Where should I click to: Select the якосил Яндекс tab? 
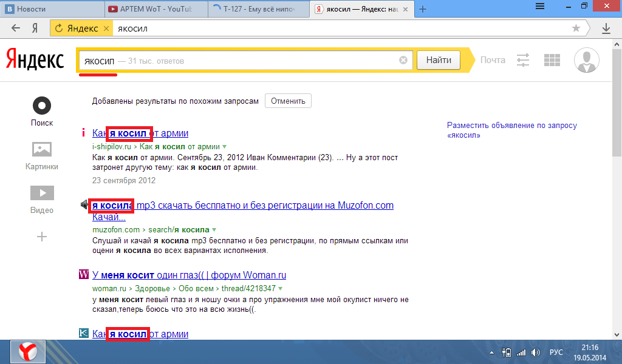[x=362, y=8]
